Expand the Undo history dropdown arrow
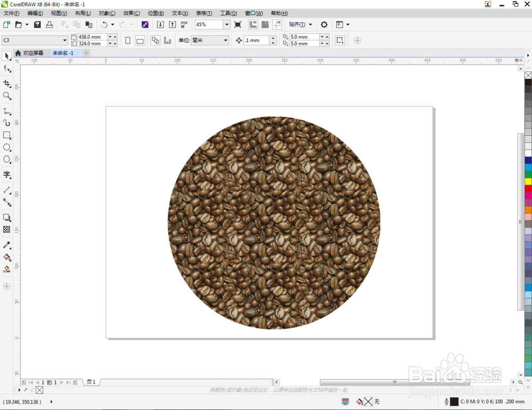532x410 pixels. (x=113, y=24)
